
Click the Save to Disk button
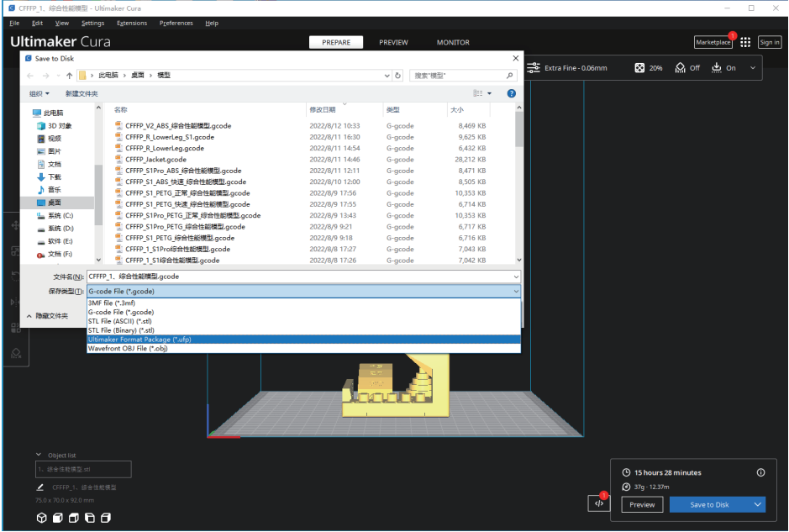pyautogui.click(x=709, y=504)
